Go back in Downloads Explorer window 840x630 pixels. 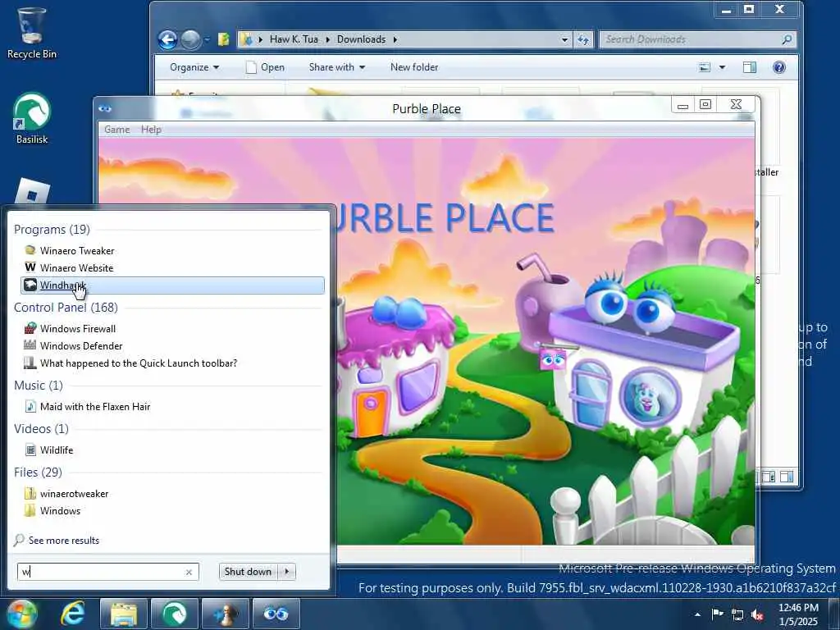(x=167, y=39)
